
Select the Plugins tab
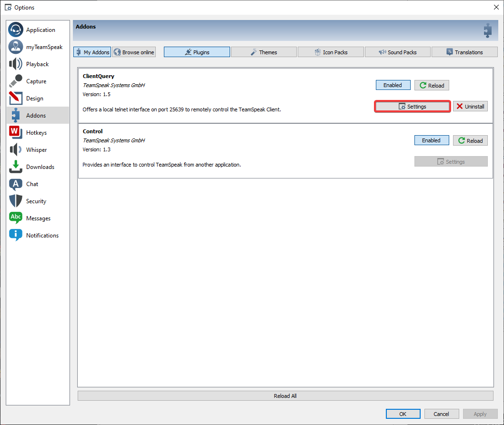tap(197, 52)
